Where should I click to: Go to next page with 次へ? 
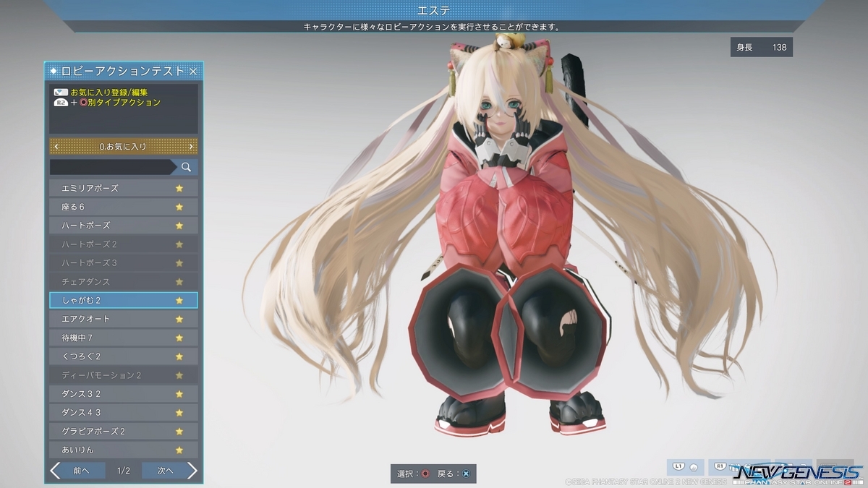[x=165, y=471]
